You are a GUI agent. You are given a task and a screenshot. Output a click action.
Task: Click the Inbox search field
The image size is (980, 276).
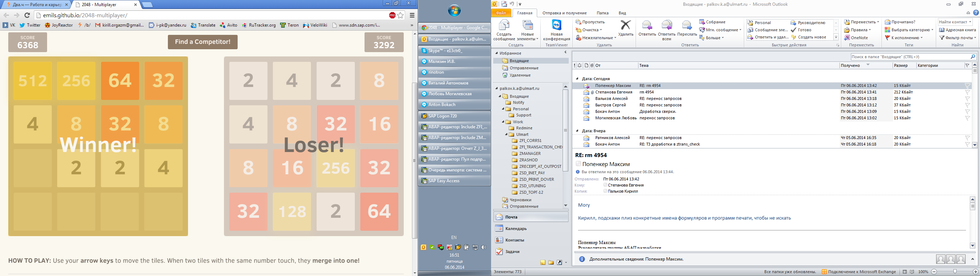[x=909, y=57]
